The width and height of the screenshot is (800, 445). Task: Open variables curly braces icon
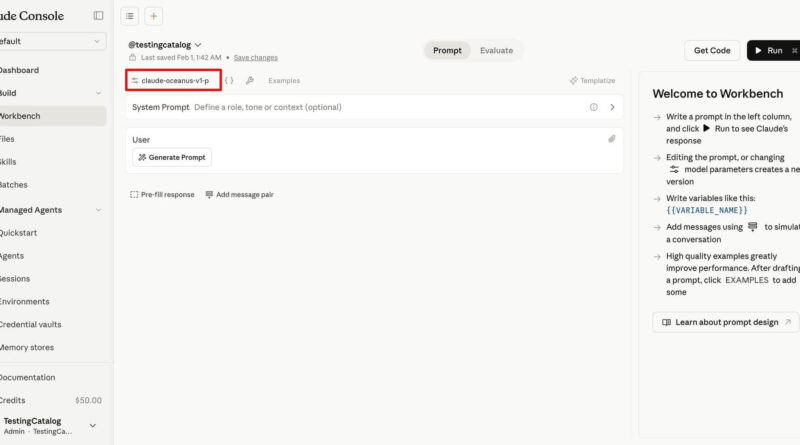[229, 81]
